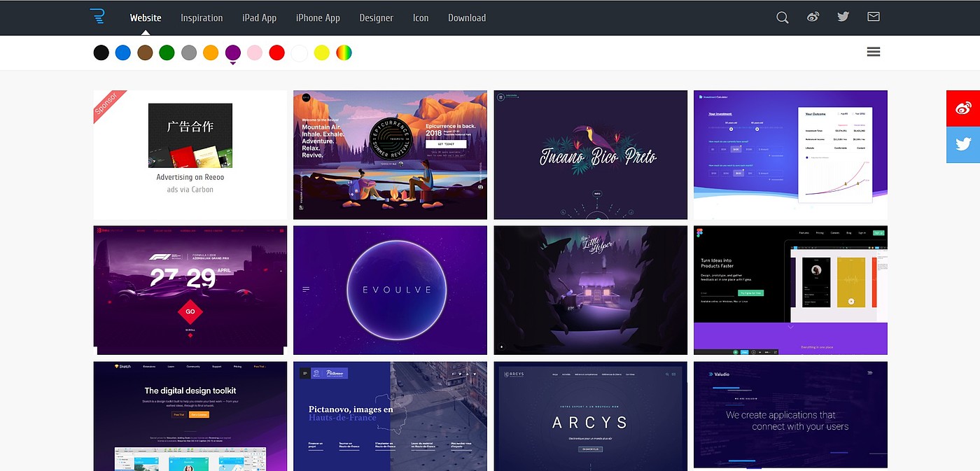This screenshot has width=980, height=471.
Task: Click the blue Twitter share side button
Action: [963, 145]
